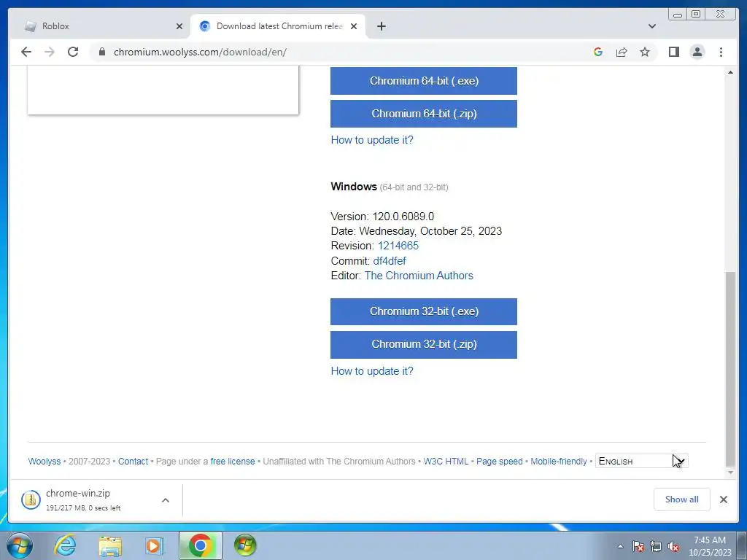747x560 pixels.
Task: Reload the current page
Action: (x=73, y=52)
